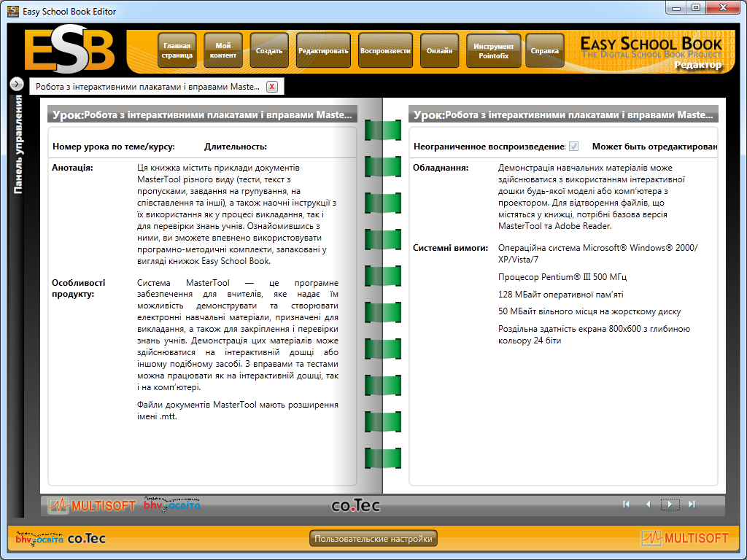Click the ESB logo
The width and height of the screenshot is (747, 560).
(70, 51)
